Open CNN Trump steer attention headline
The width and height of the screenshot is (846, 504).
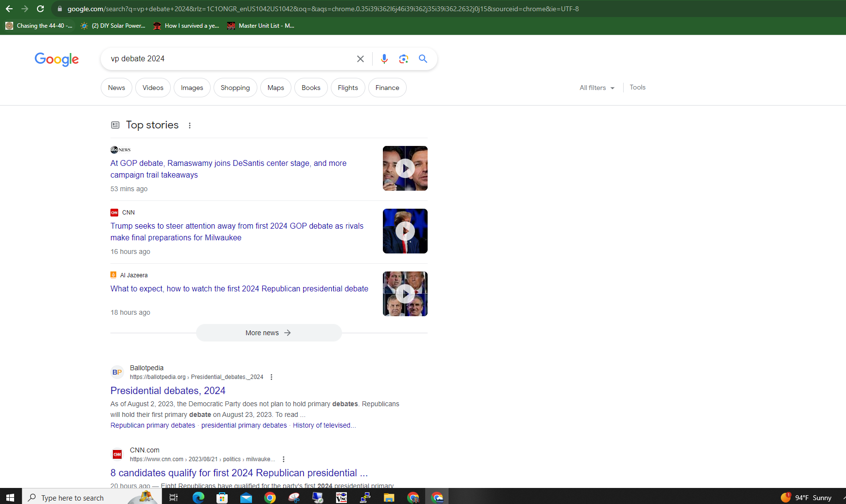click(237, 232)
